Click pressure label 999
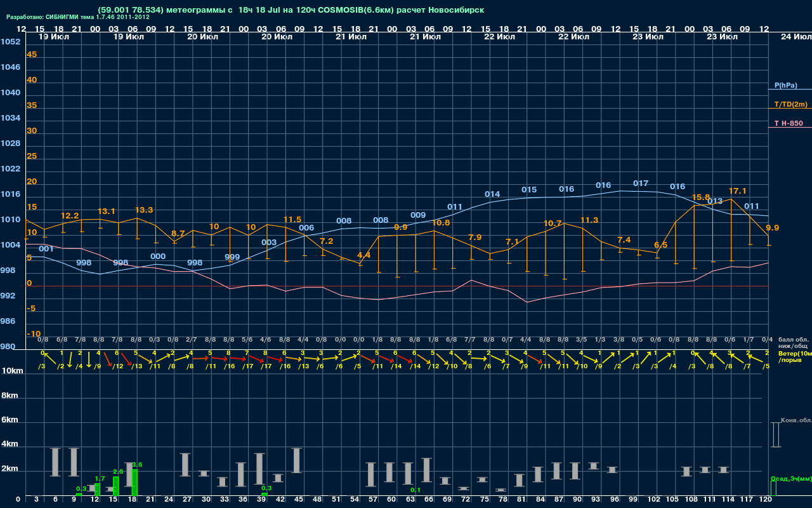 (x=232, y=257)
